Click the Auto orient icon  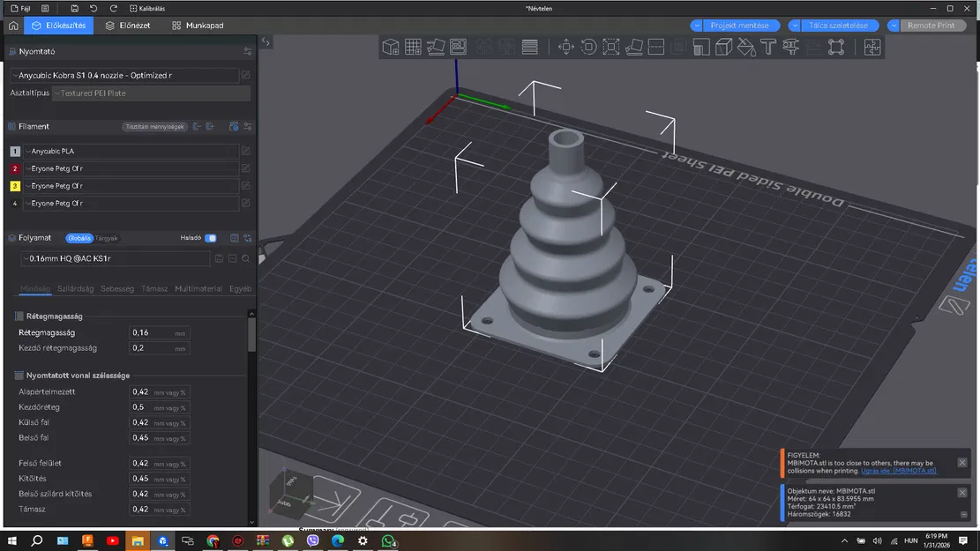coord(436,47)
